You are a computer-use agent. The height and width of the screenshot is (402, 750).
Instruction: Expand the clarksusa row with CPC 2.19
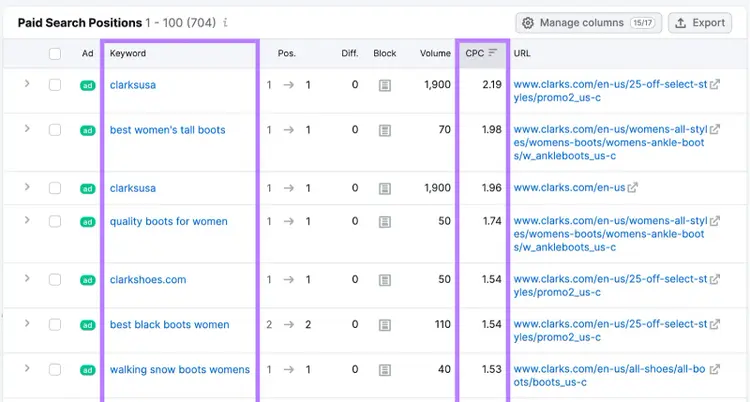click(x=27, y=84)
